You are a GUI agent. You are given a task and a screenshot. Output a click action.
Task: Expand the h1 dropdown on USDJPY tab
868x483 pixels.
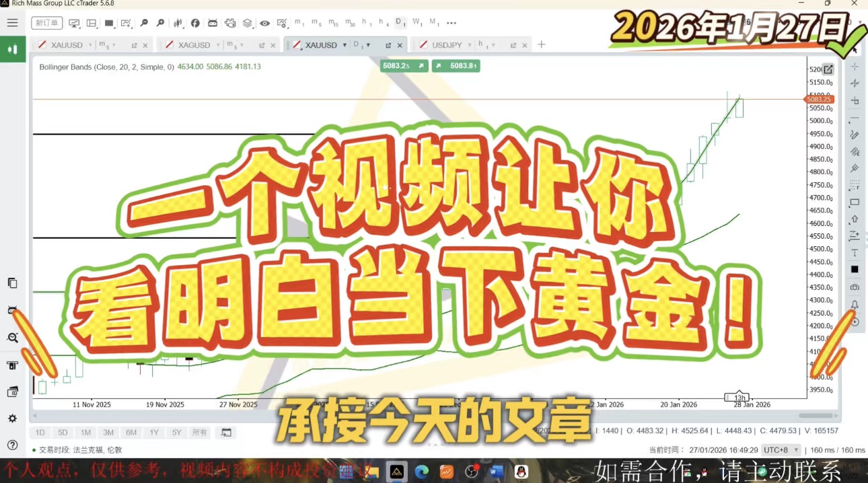(x=493, y=45)
